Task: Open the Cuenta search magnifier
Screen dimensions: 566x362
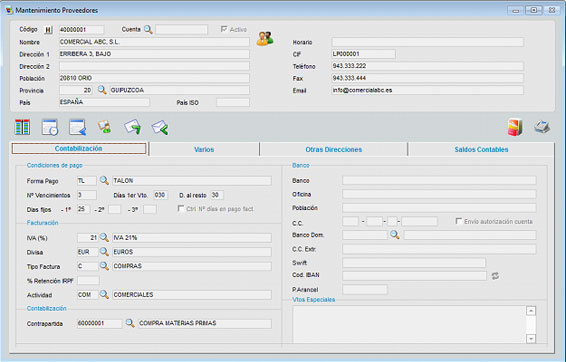Action: 148,30
